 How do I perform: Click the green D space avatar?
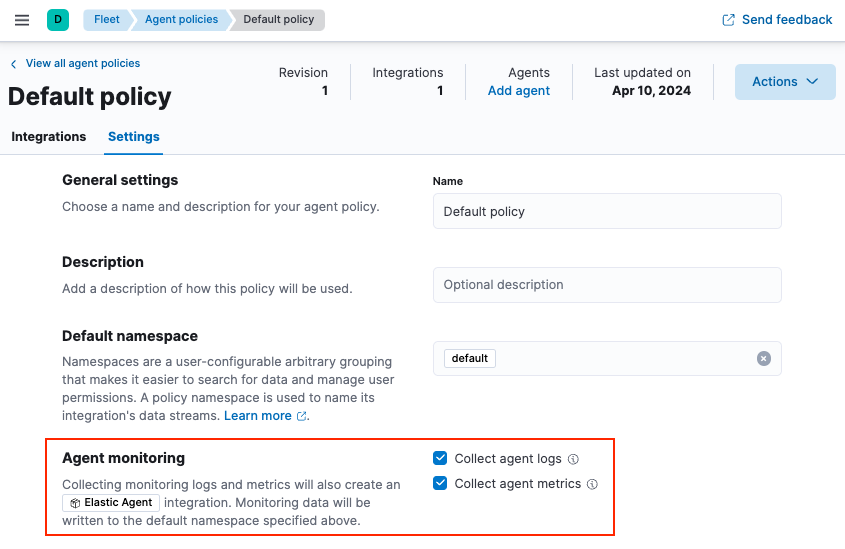click(58, 19)
